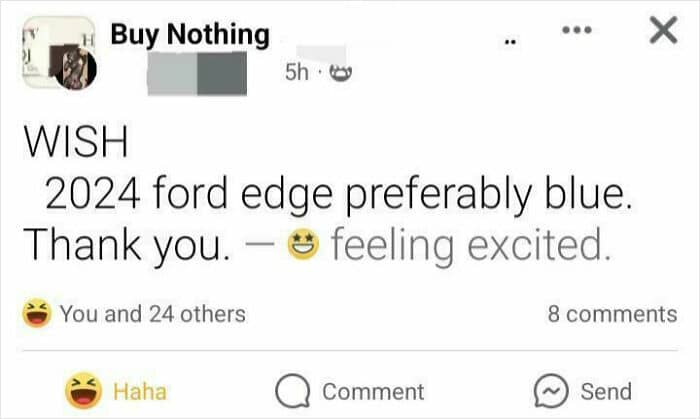Viewport: 700px width, 419px height.
Task: Click the blurred poster name
Action: (197, 73)
